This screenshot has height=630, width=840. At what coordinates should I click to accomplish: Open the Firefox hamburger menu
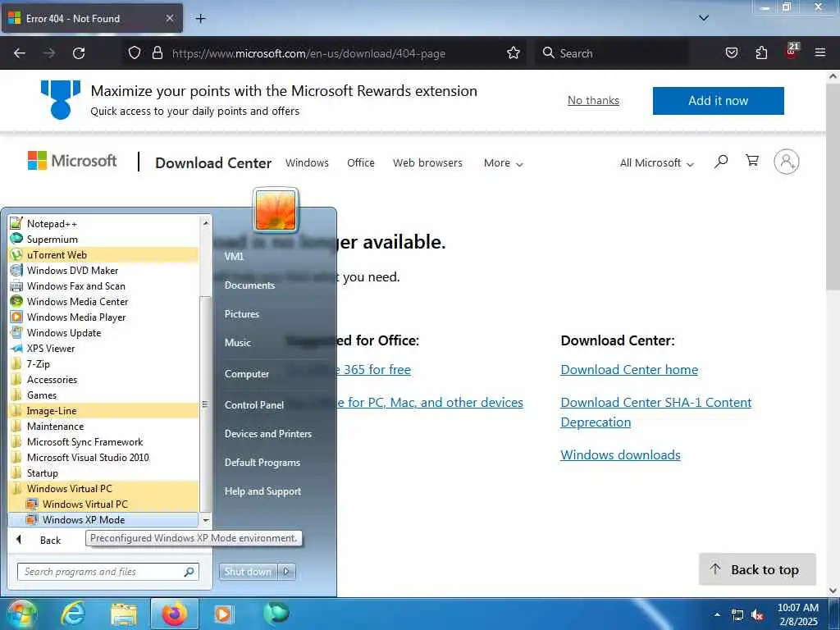(x=819, y=52)
